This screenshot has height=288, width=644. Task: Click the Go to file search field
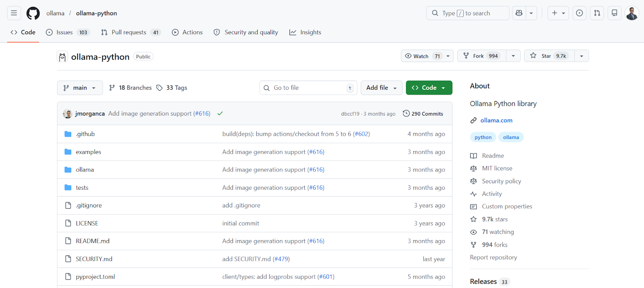(308, 88)
